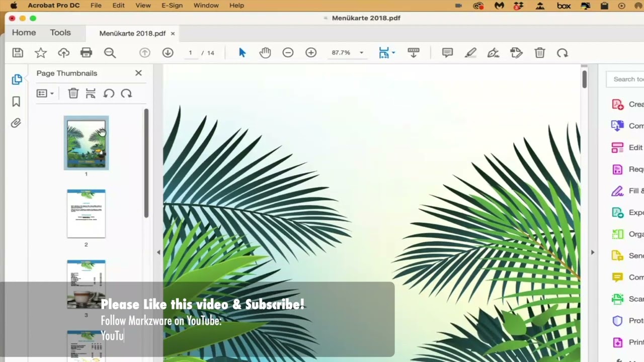Open the Edit PDF tool

[627, 148]
